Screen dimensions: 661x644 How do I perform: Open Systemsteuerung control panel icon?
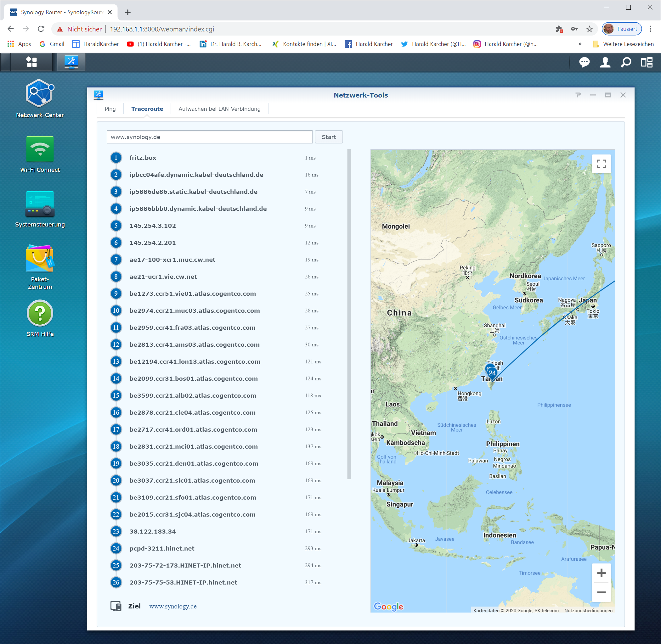[40, 204]
